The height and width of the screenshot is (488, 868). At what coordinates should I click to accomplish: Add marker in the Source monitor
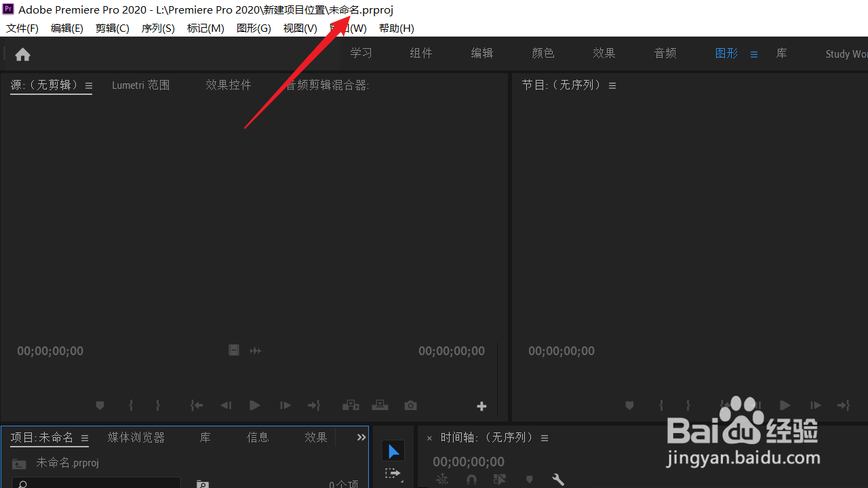100,405
